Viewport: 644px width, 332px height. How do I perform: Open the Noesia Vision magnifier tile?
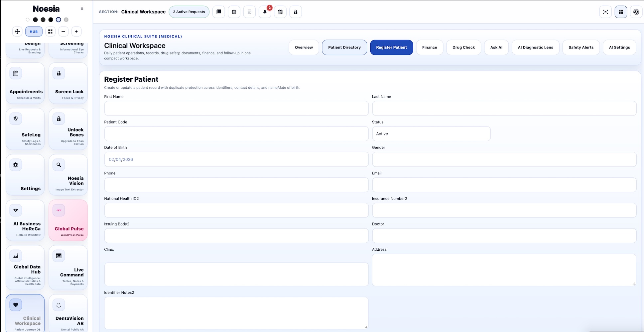point(68,175)
